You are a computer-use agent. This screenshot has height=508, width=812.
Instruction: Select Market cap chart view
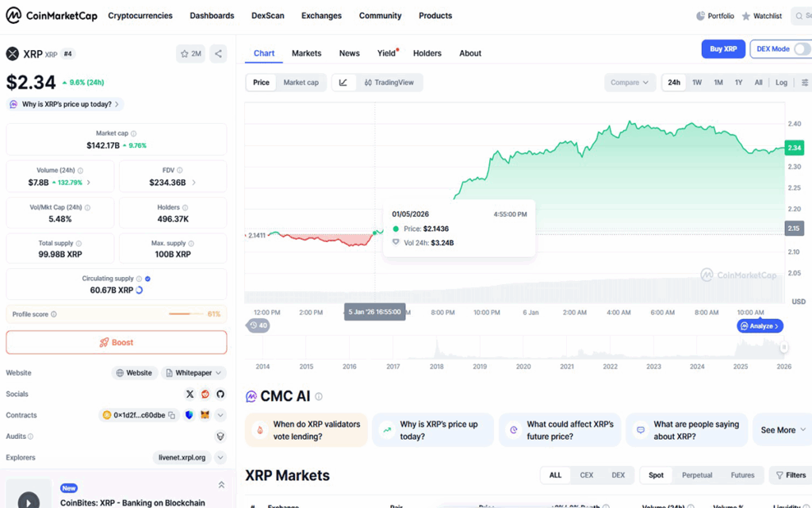(301, 83)
